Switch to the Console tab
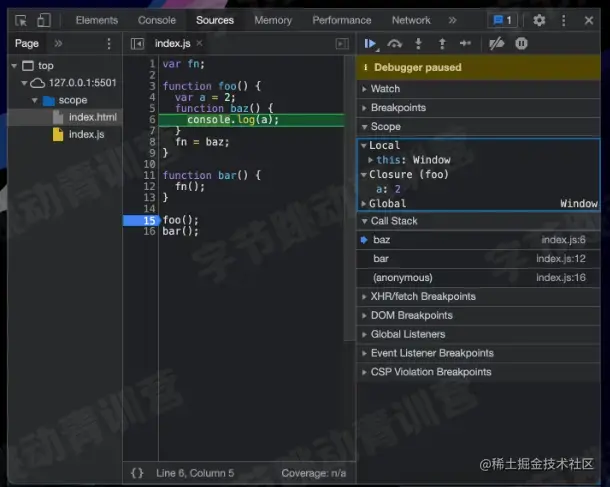610x487 pixels. pyautogui.click(x=157, y=20)
